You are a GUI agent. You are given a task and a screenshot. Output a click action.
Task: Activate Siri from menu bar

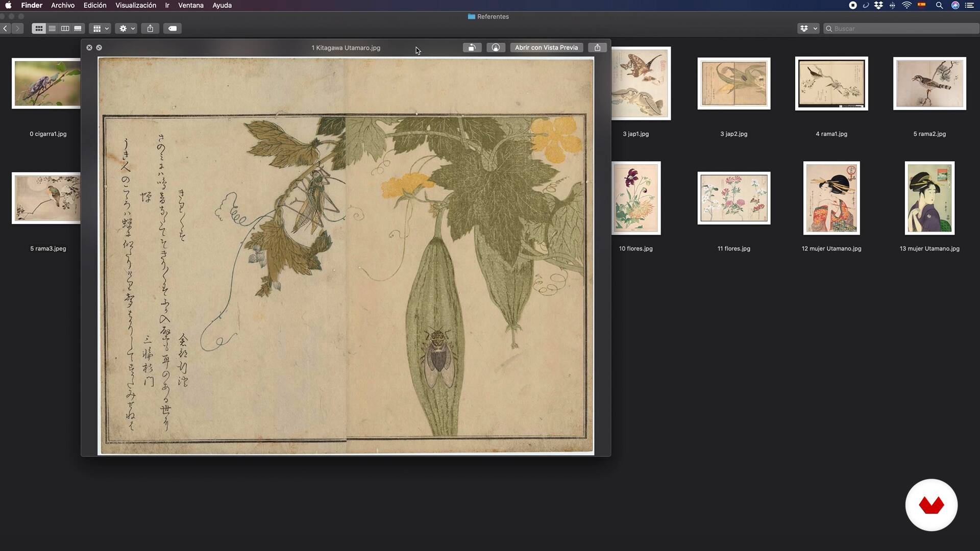click(x=955, y=5)
